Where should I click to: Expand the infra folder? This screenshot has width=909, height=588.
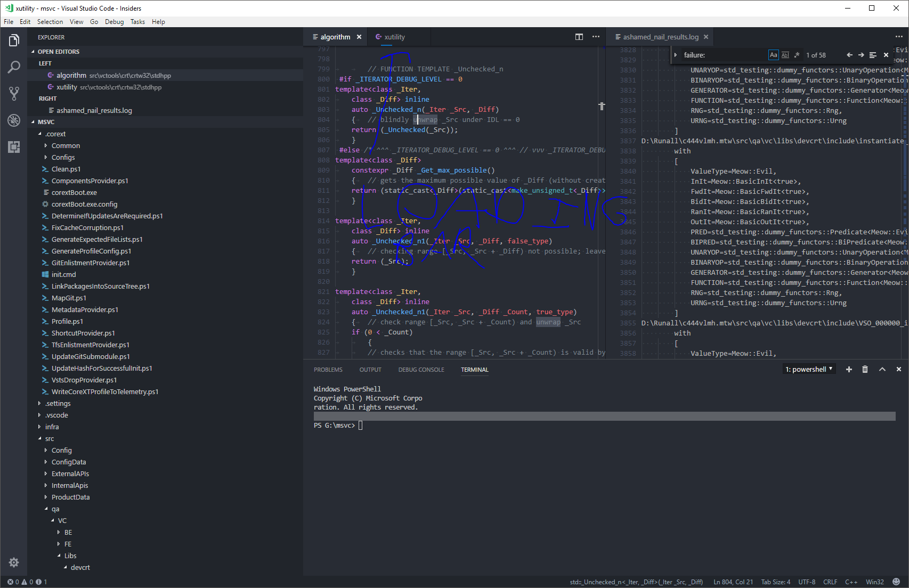click(52, 427)
